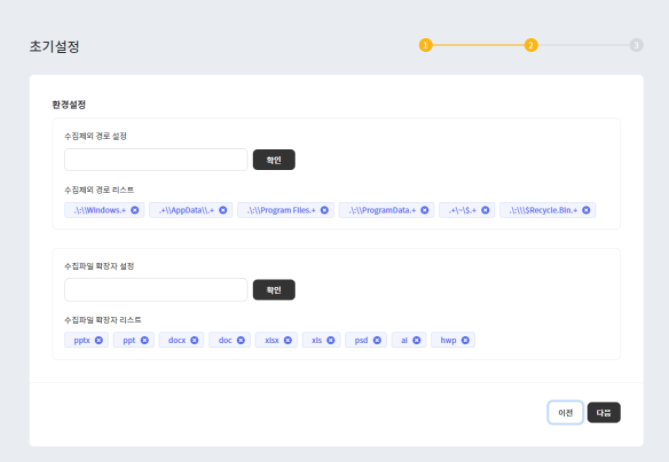669x462 pixels.
Task: Proceed with the 다음 button
Action: (x=604, y=412)
